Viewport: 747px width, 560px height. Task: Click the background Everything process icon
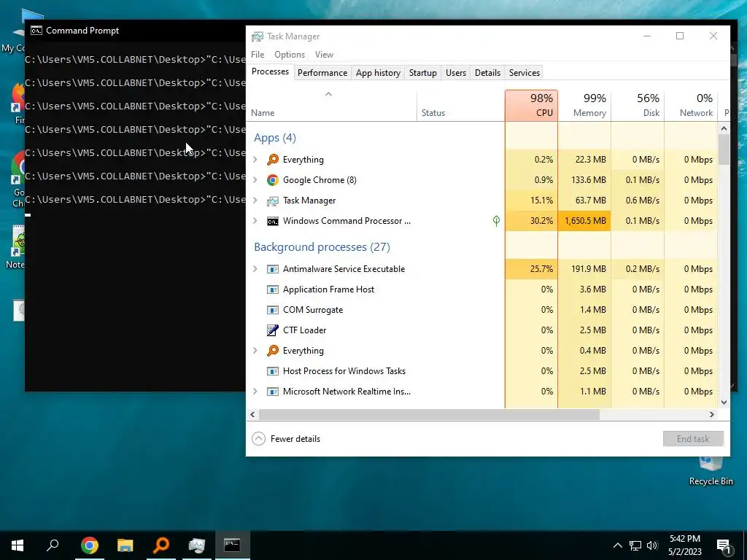[x=273, y=351]
